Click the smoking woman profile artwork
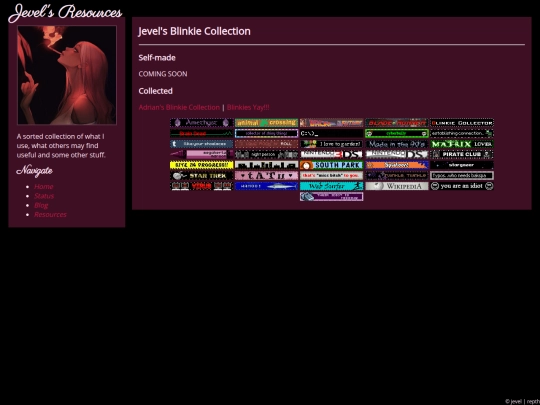The image size is (540, 405). pos(67,75)
